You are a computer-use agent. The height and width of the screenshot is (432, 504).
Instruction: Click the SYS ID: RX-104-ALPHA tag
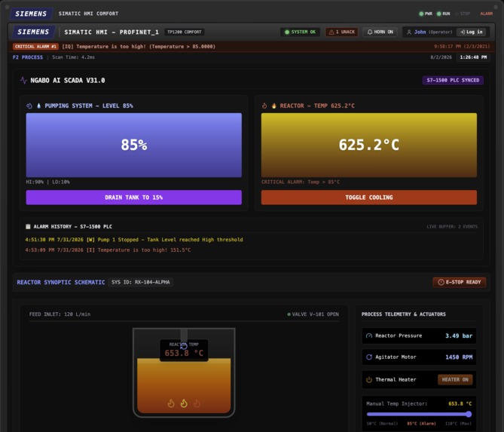[x=140, y=282]
